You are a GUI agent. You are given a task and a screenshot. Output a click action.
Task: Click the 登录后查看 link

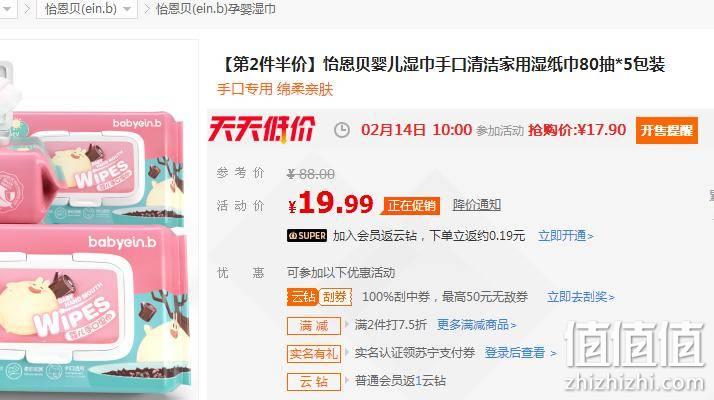point(520,353)
